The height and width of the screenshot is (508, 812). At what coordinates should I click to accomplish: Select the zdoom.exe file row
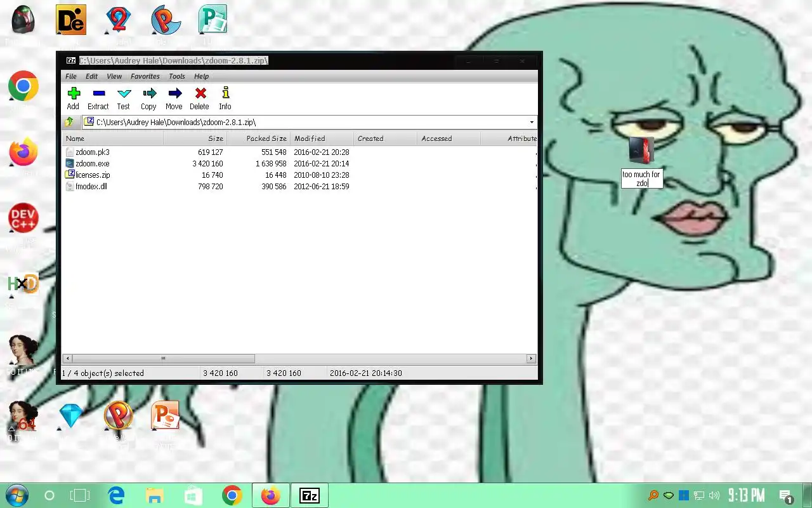[x=299, y=164]
